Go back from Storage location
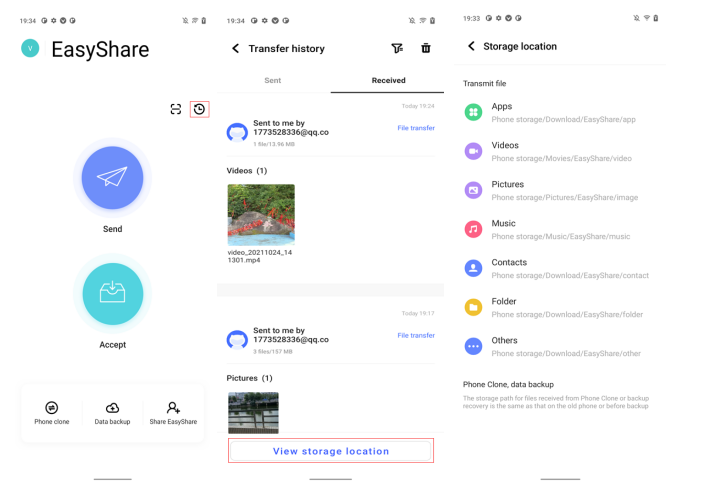 tap(471, 46)
